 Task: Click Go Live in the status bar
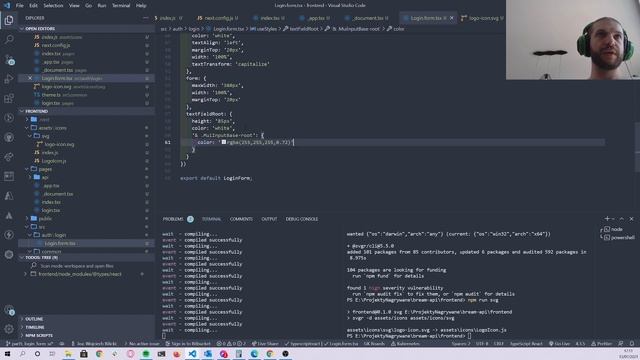point(560,344)
